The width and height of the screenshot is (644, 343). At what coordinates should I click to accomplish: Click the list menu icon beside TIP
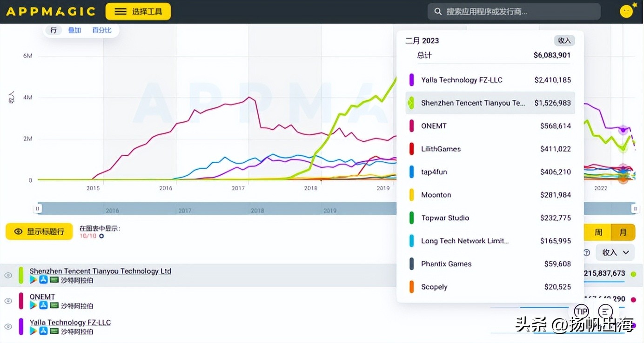(x=605, y=311)
